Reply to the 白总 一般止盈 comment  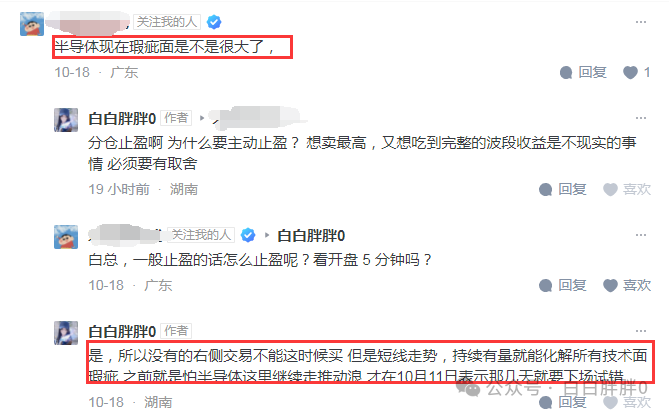pos(563,285)
